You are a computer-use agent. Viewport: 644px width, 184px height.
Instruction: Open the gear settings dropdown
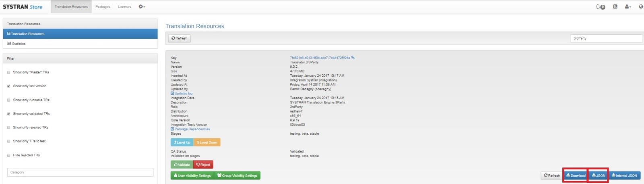142,6
